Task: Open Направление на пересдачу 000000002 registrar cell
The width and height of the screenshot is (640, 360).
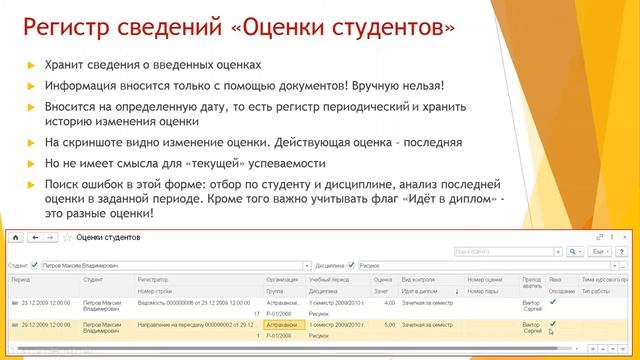Action: click(x=196, y=325)
